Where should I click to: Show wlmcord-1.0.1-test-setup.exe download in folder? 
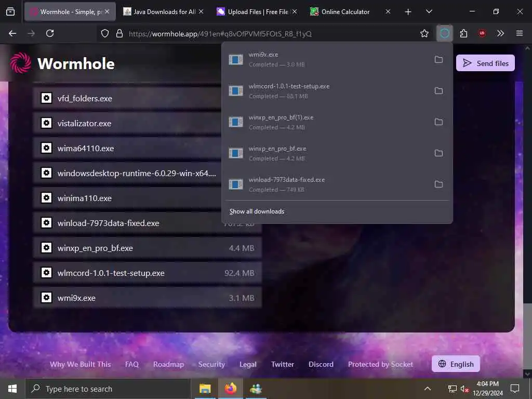click(x=438, y=90)
